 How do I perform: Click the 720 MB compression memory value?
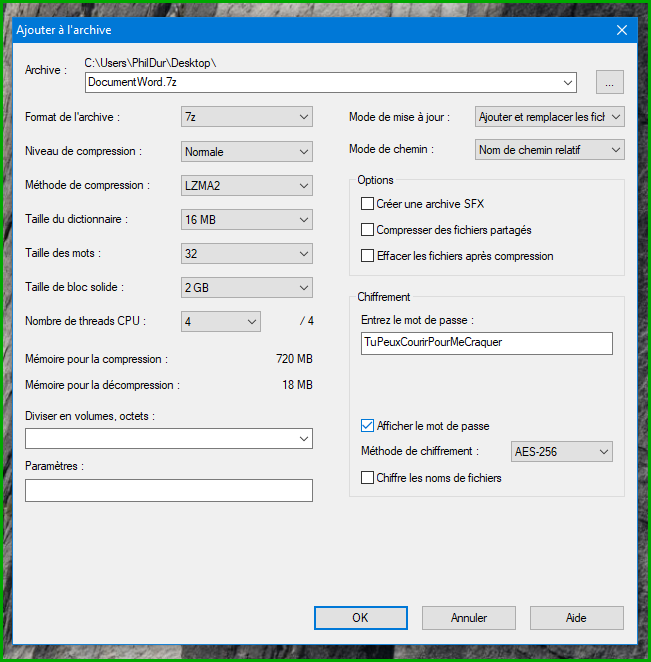(294, 359)
